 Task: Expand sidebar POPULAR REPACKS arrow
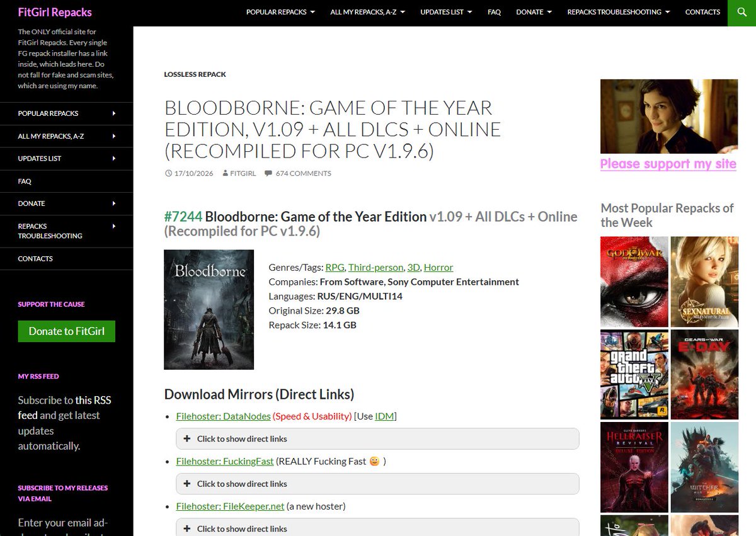coord(114,113)
